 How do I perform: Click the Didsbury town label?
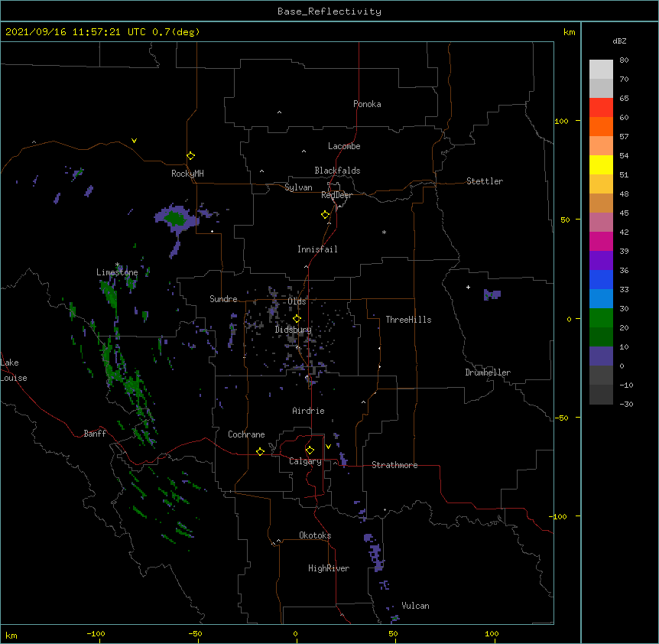[x=294, y=330]
